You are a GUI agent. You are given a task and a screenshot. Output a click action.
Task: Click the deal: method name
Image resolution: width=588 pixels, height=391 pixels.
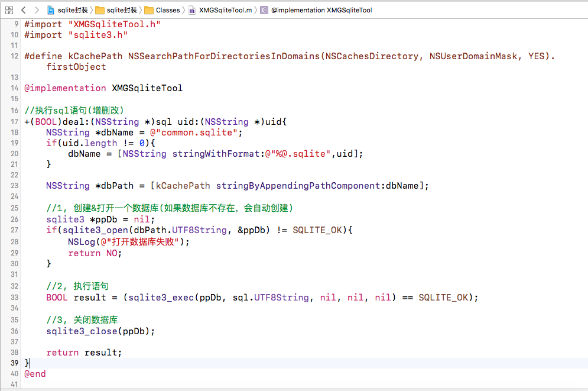(76, 122)
